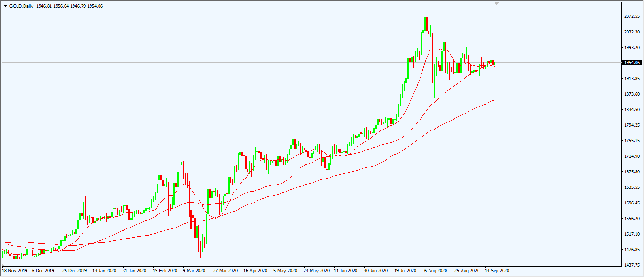Click the 25 Aug 2020 date label
The image size is (644, 277).
[467, 271]
